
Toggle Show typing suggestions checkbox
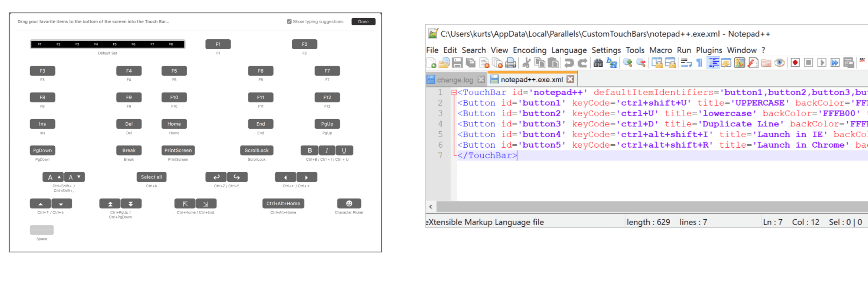pyautogui.click(x=289, y=21)
